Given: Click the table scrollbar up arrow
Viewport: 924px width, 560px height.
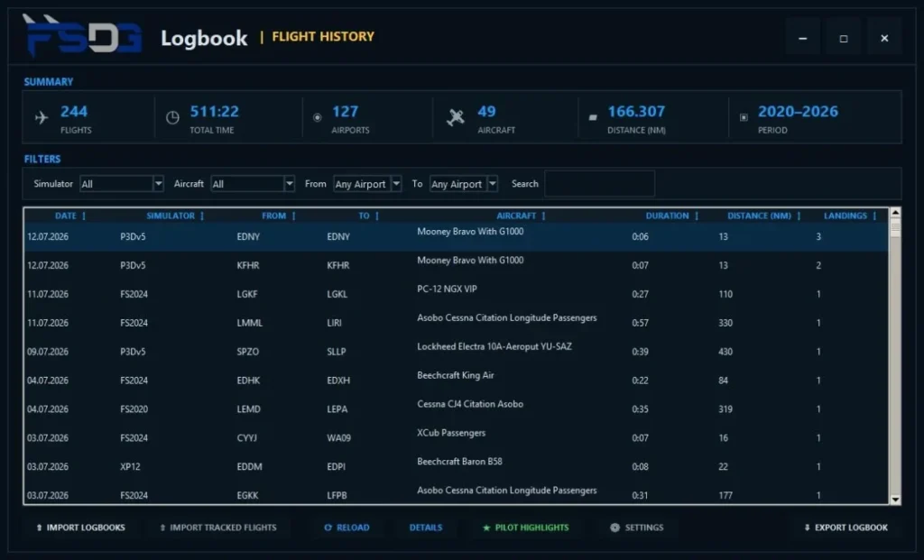Looking at the screenshot, I should (x=895, y=212).
